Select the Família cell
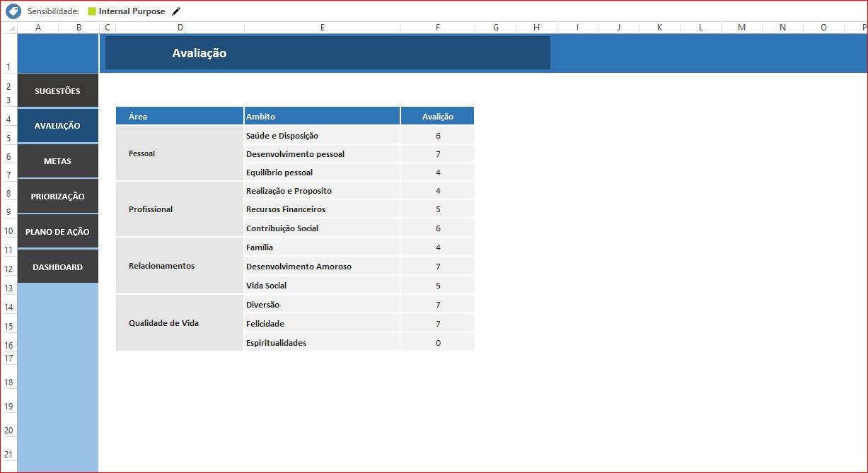Image resolution: width=868 pixels, height=473 pixels. click(323, 247)
